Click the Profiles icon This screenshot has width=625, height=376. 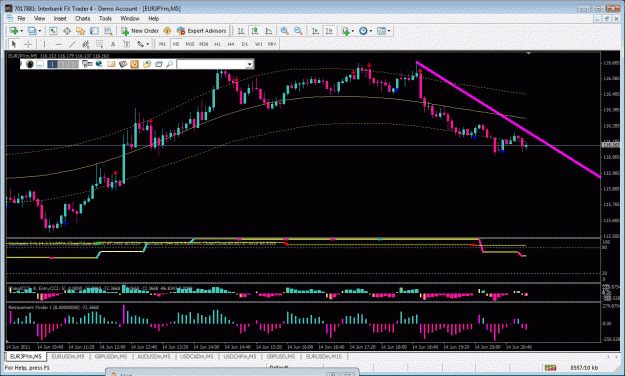(32, 31)
